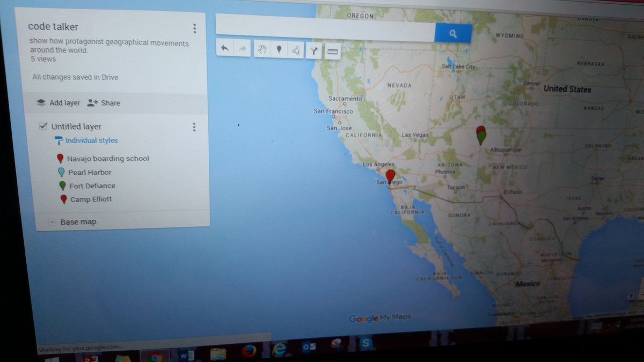Open the Untitled layer options menu
This screenshot has height=362, width=644.
pos(194,127)
